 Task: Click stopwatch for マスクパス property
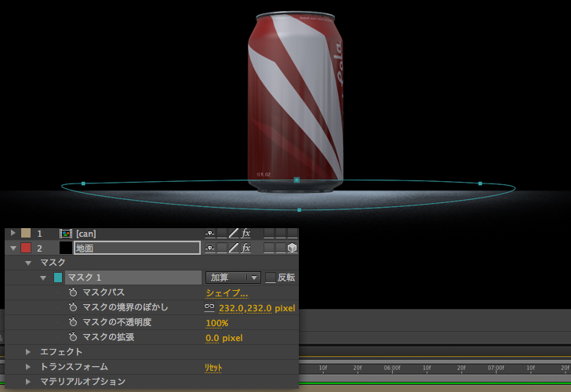click(73, 292)
